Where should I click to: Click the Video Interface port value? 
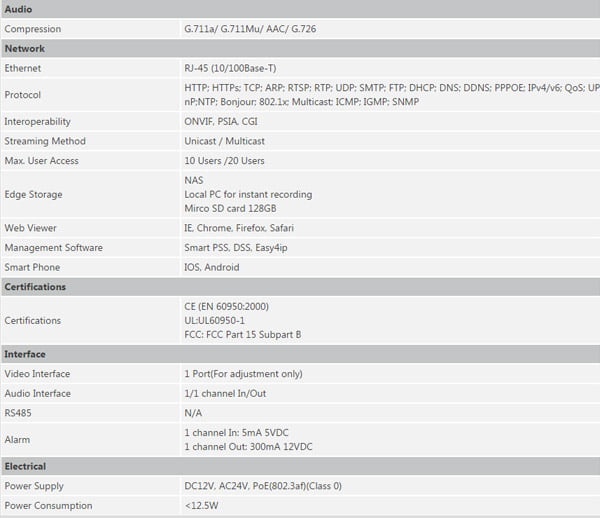coord(244,374)
